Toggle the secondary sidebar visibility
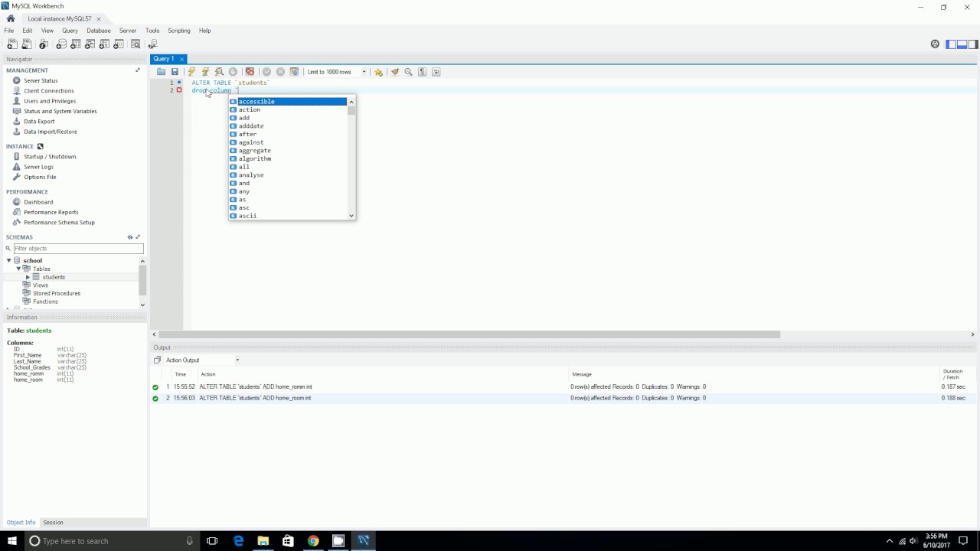980x551 pixels. 972,44
